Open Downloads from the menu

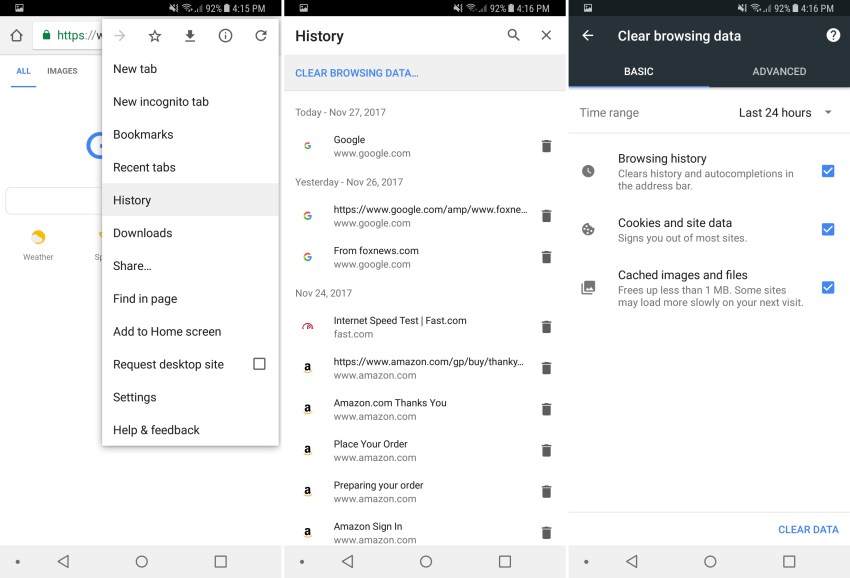190,233
